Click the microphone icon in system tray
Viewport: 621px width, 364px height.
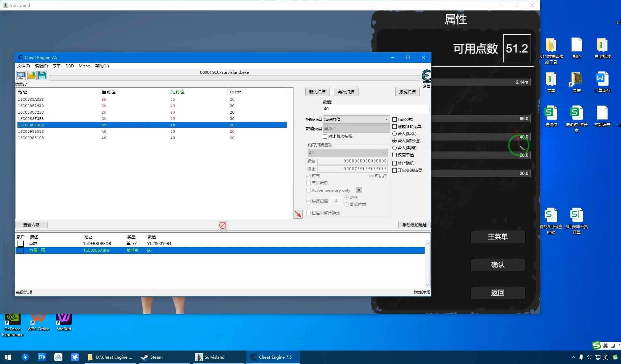581,357
